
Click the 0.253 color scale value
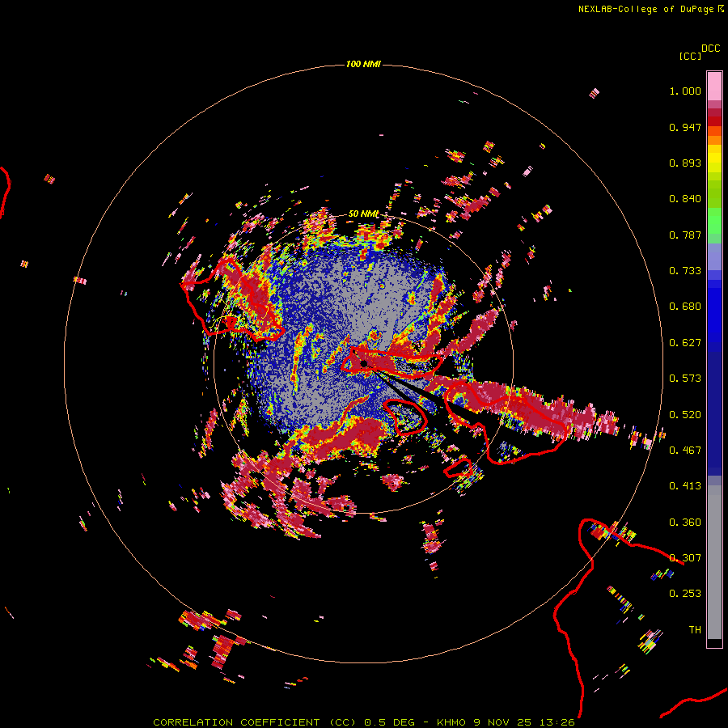pos(685,594)
